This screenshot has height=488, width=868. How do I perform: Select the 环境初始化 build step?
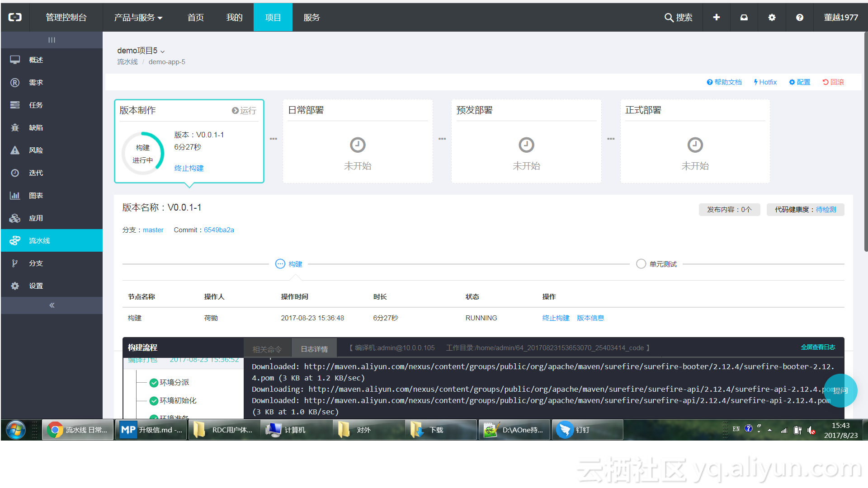173,401
